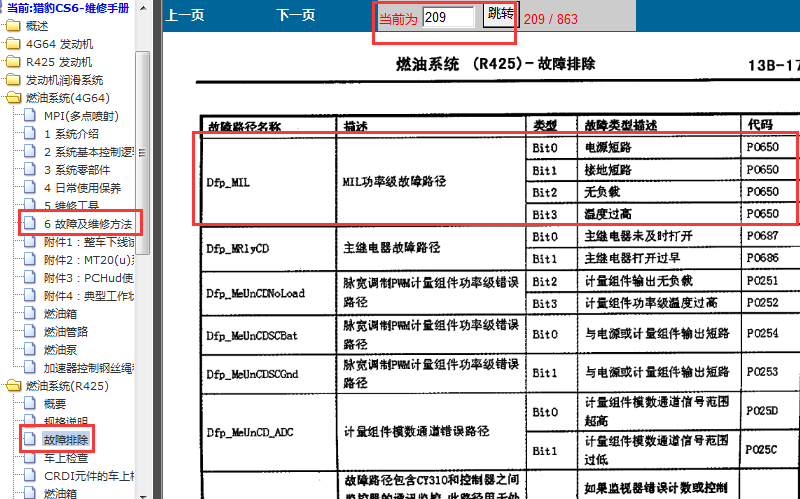800x499 pixels.
Task: Click the document icon beside 燃油泵
Action: pyautogui.click(x=30, y=350)
